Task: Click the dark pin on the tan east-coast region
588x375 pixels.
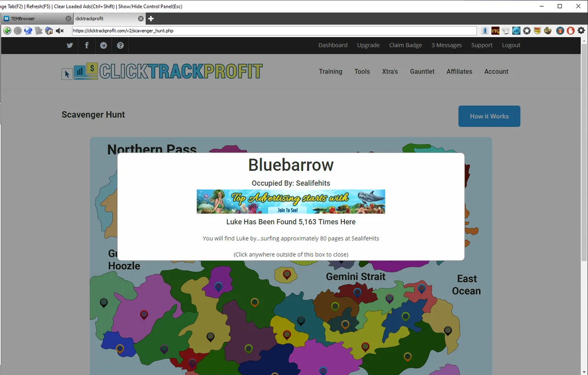Action: pyautogui.click(x=448, y=330)
